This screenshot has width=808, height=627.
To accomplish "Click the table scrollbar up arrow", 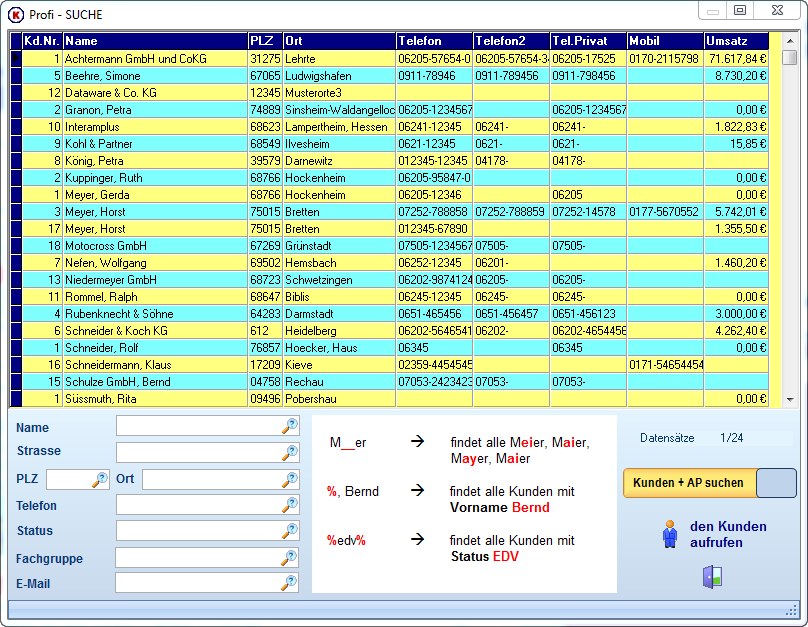I will click(789, 40).
